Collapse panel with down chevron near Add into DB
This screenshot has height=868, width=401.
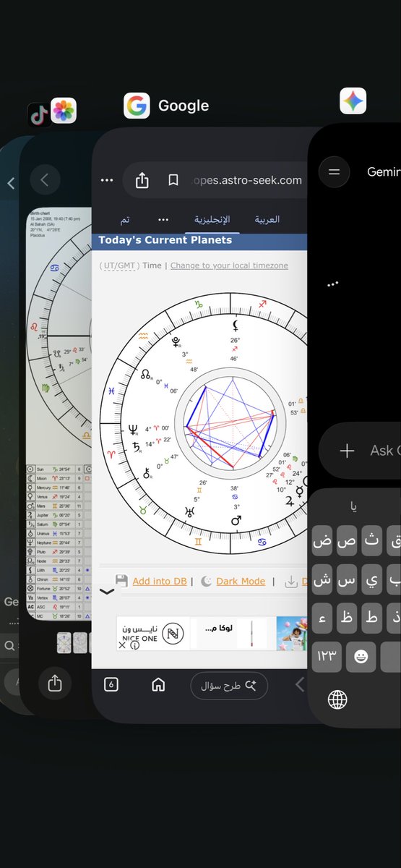tap(106, 592)
